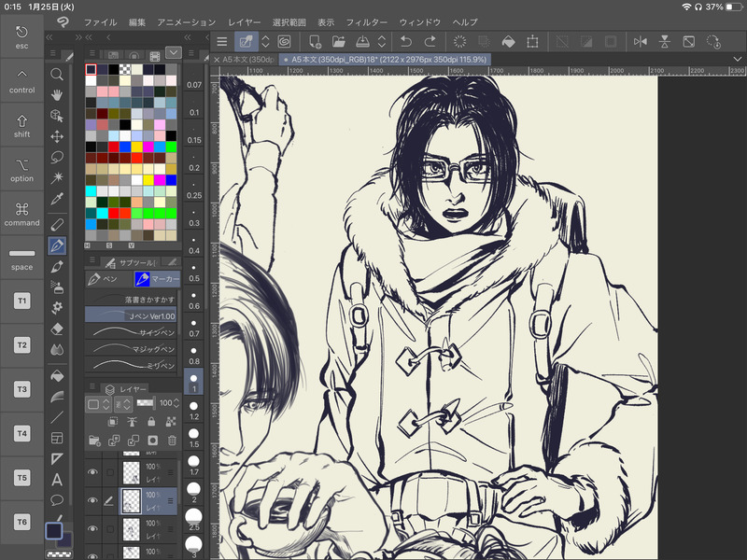The height and width of the screenshot is (560, 747).
Task: Open the Sub Tool panel hamburger menu
Action: (92, 260)
